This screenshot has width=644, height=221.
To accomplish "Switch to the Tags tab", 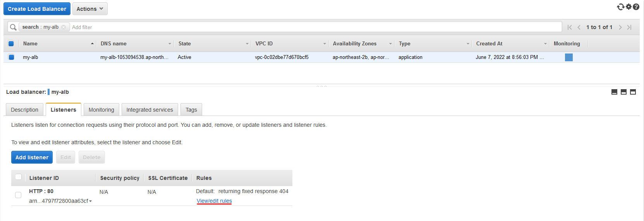I will [191, 110].
